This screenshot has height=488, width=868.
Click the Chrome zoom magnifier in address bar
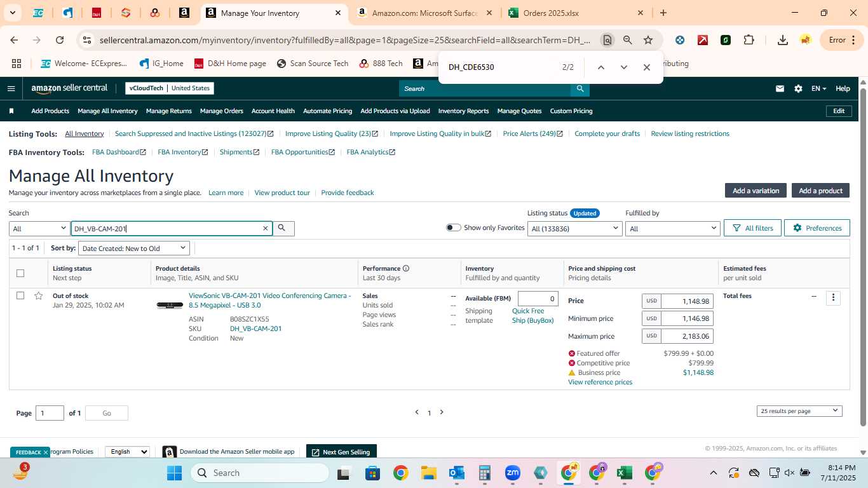[628, 40]
